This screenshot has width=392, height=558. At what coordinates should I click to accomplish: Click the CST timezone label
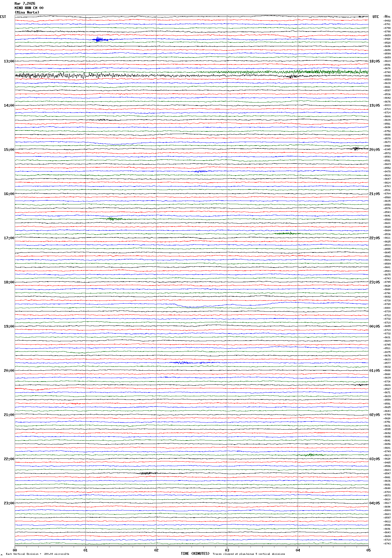point(3,17)
